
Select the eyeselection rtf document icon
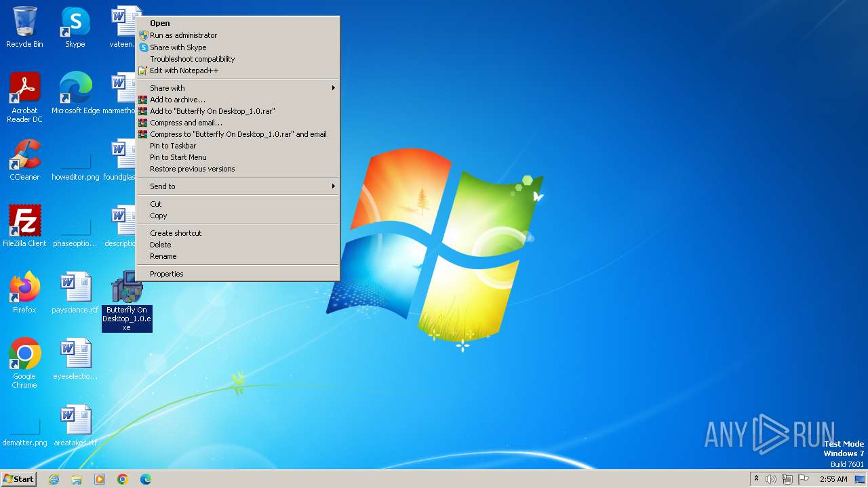point(75,359)
